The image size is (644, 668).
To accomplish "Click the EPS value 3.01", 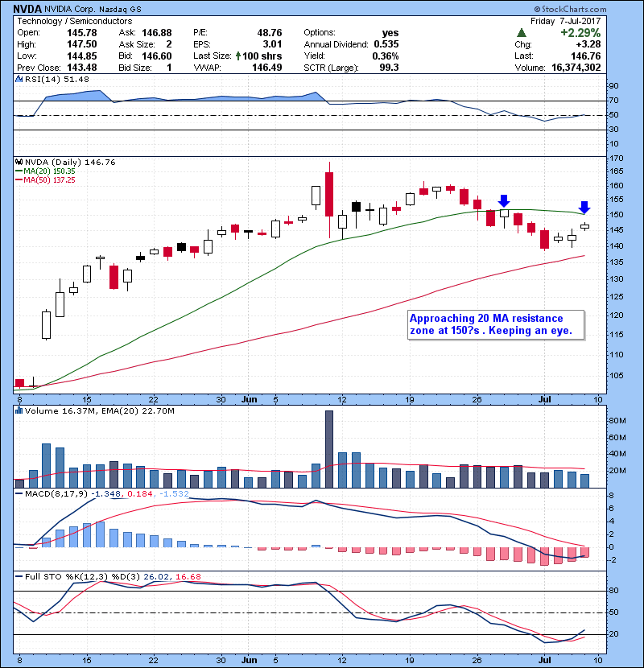I will 272,44.
